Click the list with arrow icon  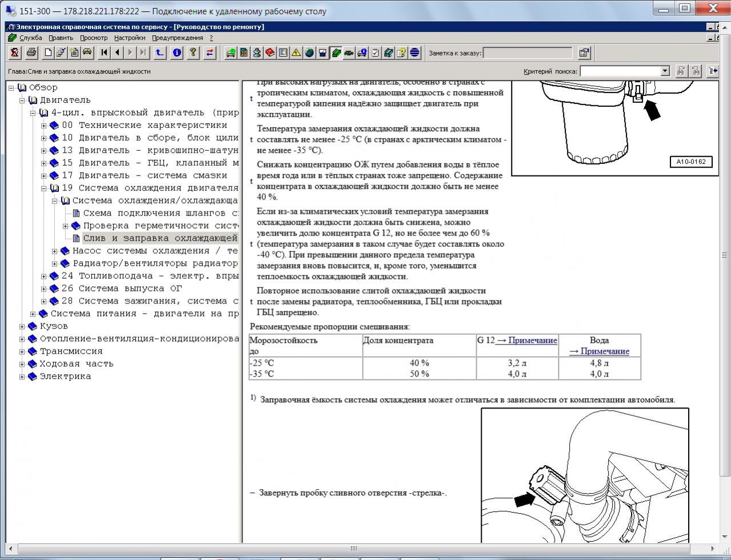713,71
